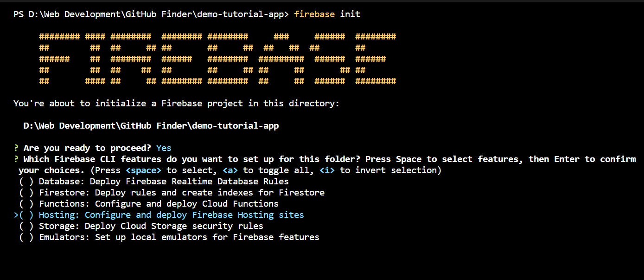The width and height of the screenshot is (644, 280).
Task: Click the <i> invert selection key hint
Action: tap(327, 170)
